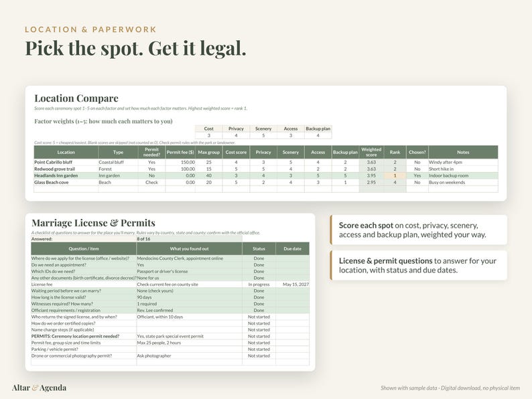Click the Due date column header
Image resolution: width=532 pixels, height=399 pixels.
tap(292, 248)
